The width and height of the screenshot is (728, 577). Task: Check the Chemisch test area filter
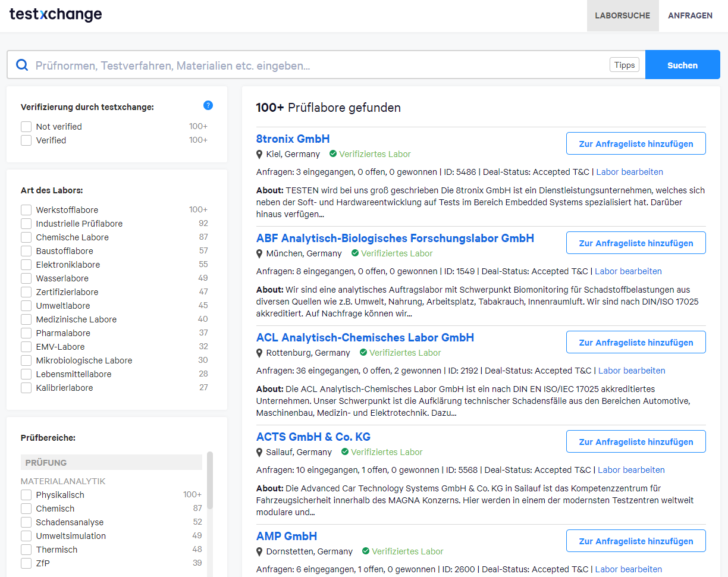click(x=26, y=509)
